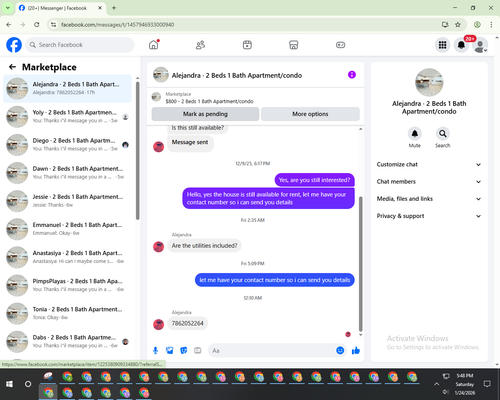Click Mark as pending button
This screenshot has width=500, height=400.
[x=205, y=114]
